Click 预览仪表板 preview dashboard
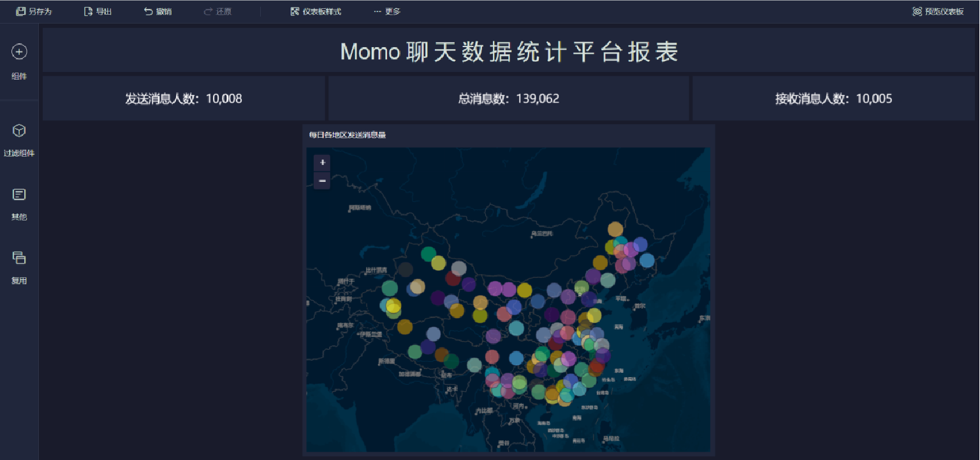Screen dimensions: 980x460 (938, 11)
